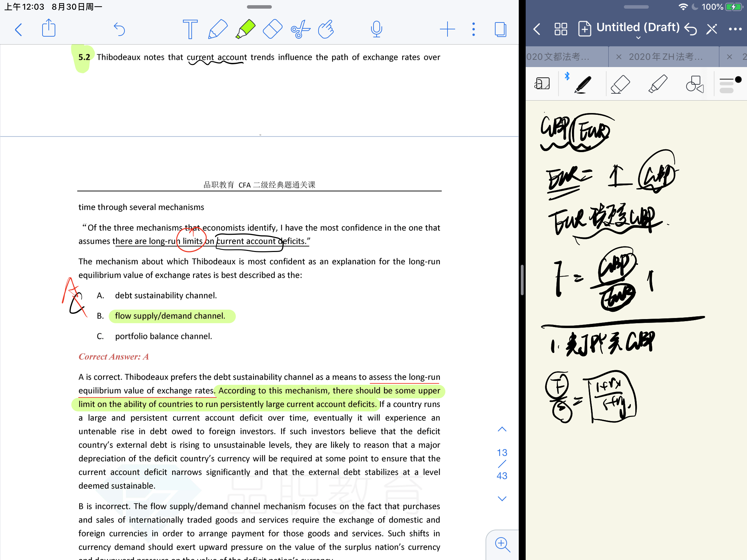Select the Shapes tool in notes app
747x560 pixels.
pyautogui.click(x=695, y=84)
